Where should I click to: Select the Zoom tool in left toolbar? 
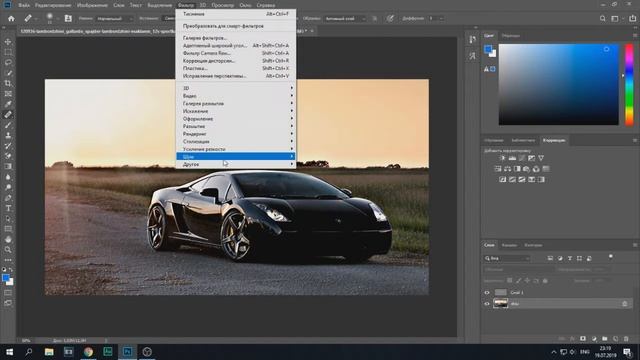pyautogui.click(x=8, y=249)
